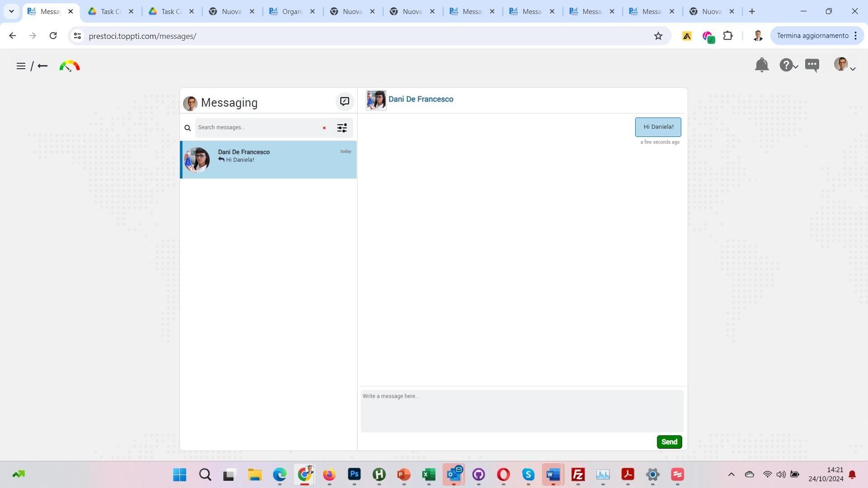This screenshot has height=488, width=868.
Task: Switch to the first Task Co tab
Action: [111, 12]
